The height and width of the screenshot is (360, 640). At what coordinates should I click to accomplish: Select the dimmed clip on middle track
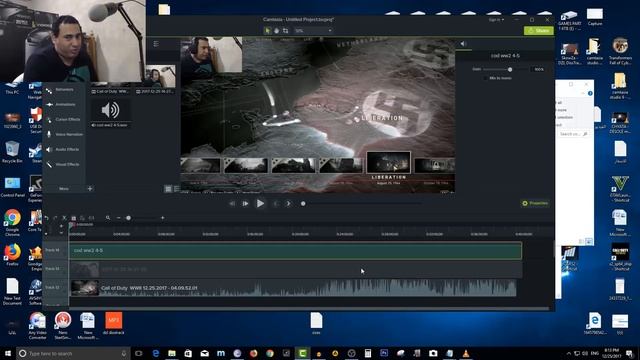pos(295,269)
